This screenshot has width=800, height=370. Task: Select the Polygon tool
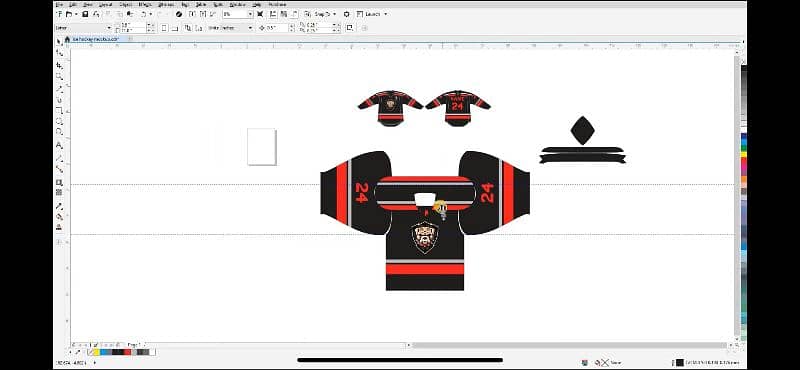tap(59, 132)
